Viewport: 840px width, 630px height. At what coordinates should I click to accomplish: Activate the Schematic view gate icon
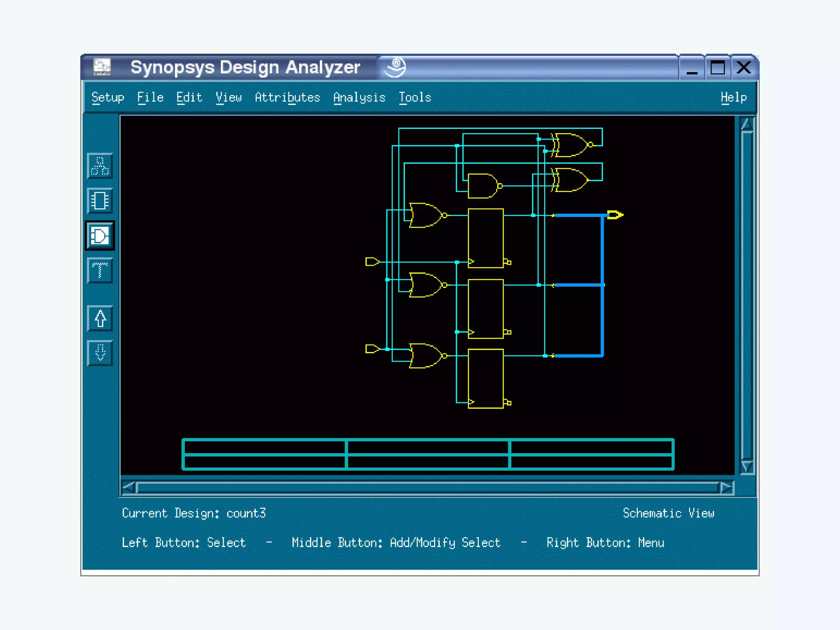100,235
